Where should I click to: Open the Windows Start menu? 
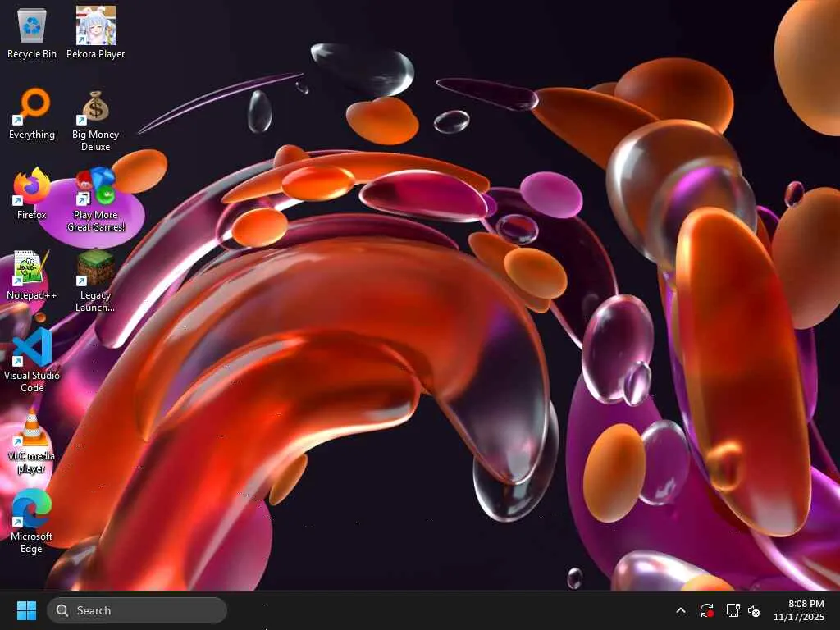[26, 610]
